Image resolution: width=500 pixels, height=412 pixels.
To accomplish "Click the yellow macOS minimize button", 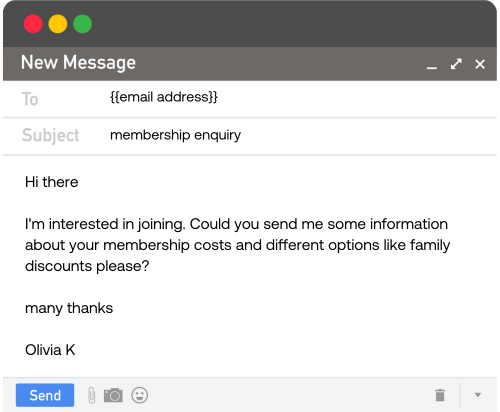I will point(58,24).
